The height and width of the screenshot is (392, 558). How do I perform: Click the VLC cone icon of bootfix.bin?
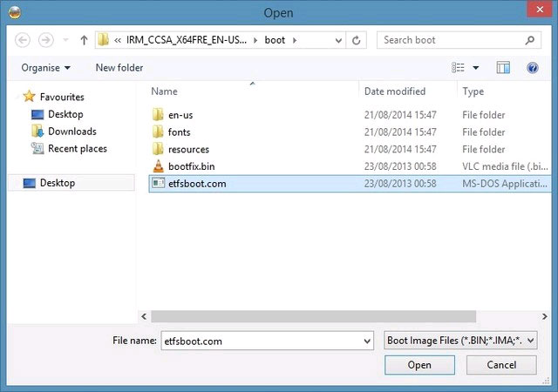(158, 166)
